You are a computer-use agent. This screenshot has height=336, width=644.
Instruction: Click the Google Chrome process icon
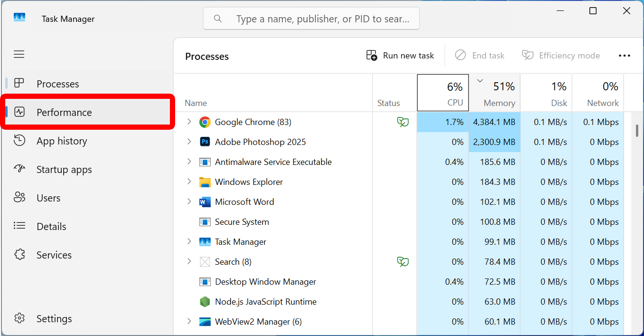tap(205, 122)
